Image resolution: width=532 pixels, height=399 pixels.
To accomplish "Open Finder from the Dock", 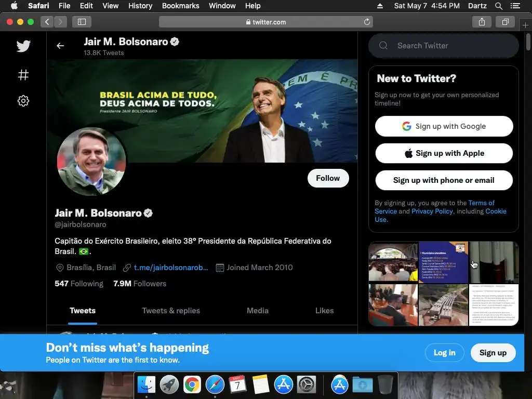I will [x=146, y=385].
